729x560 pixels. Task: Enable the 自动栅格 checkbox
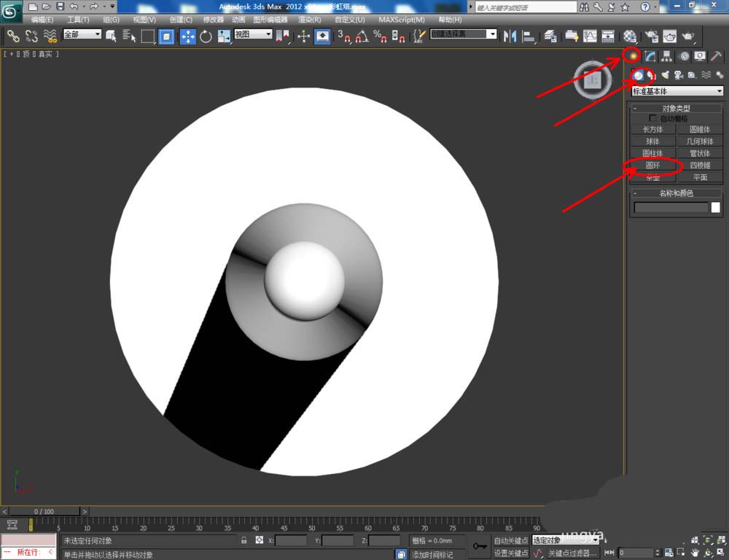tap(653, 118)
